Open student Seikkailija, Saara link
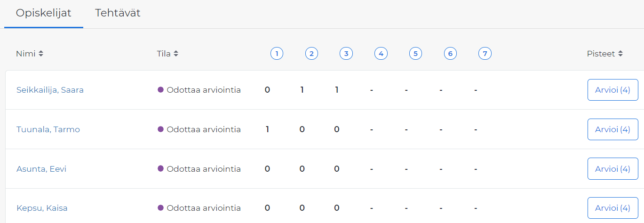Screen dimensions: 644x223 click(50, 90)
